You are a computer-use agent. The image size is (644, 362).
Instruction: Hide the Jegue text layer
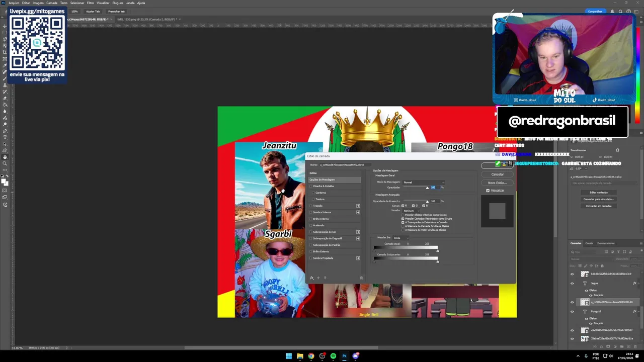click(x=572, y=283)
